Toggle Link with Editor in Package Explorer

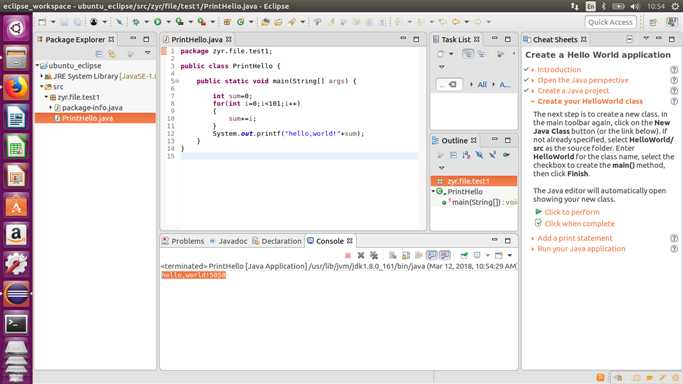point(112,54)
